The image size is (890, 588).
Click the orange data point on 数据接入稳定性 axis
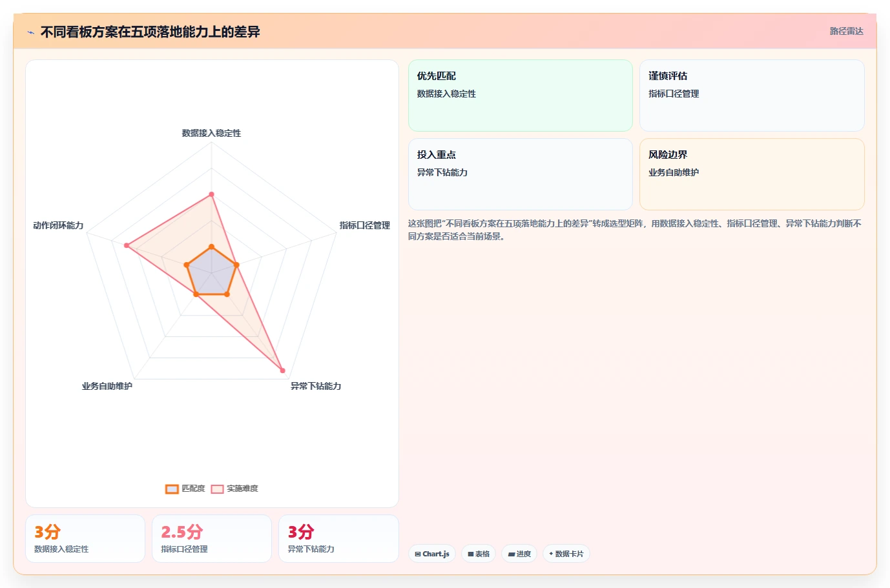(x=211, y=247)
